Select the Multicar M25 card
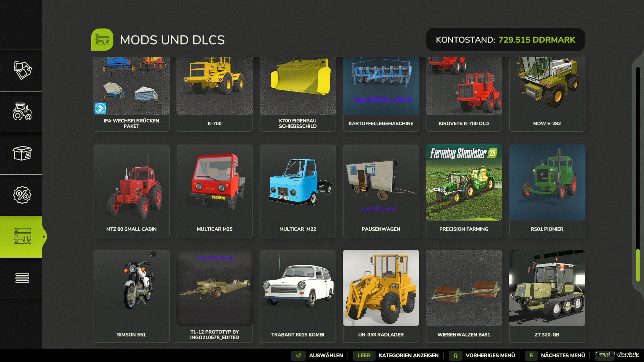644x362 pixels. pos(215,191)
